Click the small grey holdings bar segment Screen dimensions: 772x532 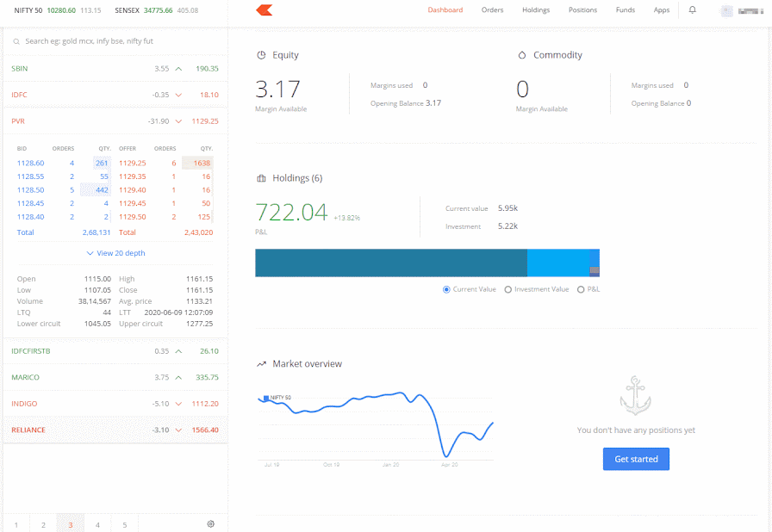tap(595, 270)
